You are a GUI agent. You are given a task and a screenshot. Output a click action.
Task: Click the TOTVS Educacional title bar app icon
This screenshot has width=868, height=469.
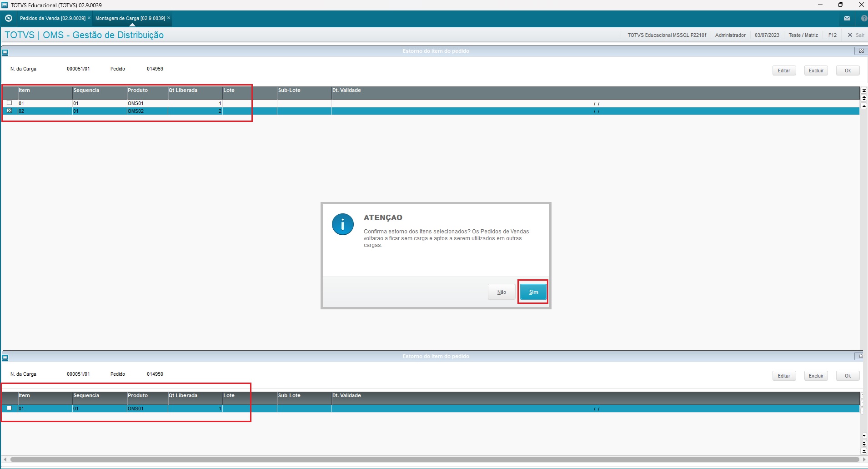point(5,5)
